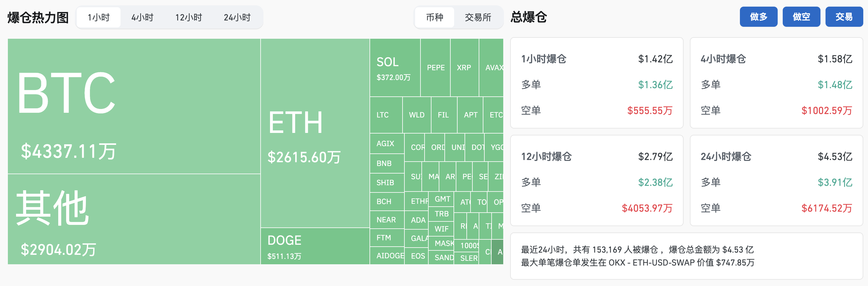Select the 1小时 time range tab
The width and height of the screenshot is (868, 286).
point(99,17)
